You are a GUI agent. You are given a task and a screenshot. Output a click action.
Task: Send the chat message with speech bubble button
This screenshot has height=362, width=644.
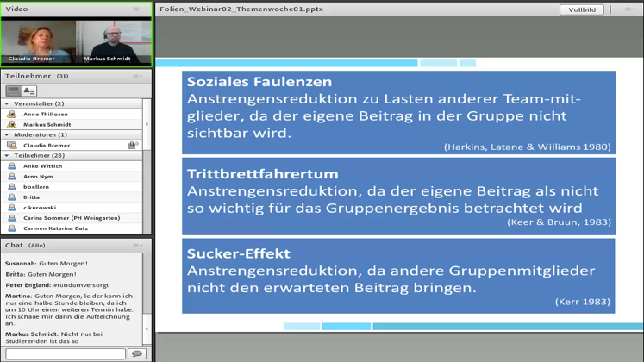click(136, 353)
